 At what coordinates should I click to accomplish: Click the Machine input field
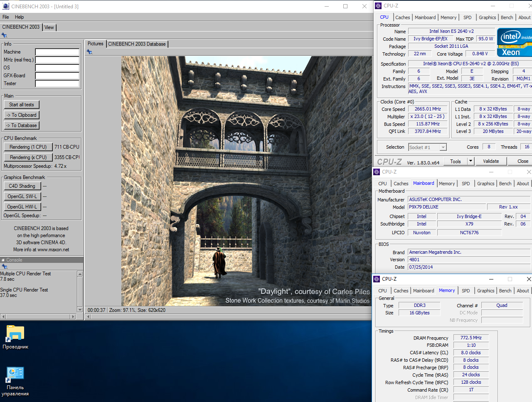click(x=57, y=52)
